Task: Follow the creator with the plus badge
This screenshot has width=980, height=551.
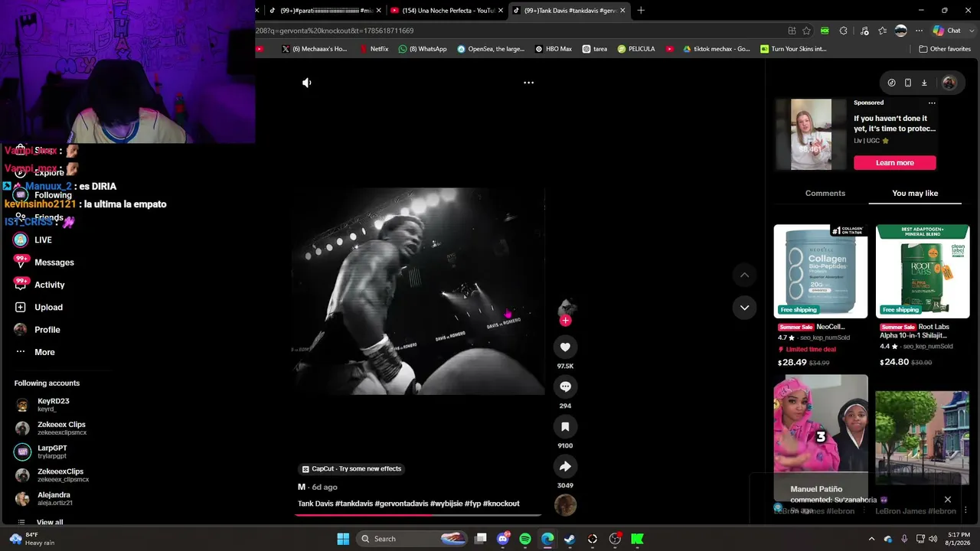Action: 565,321
